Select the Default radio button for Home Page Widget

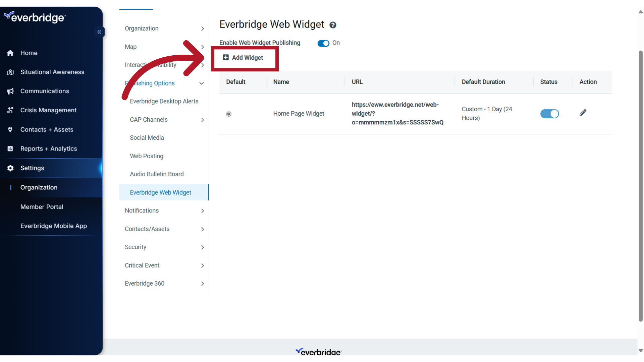coord(229,114)
